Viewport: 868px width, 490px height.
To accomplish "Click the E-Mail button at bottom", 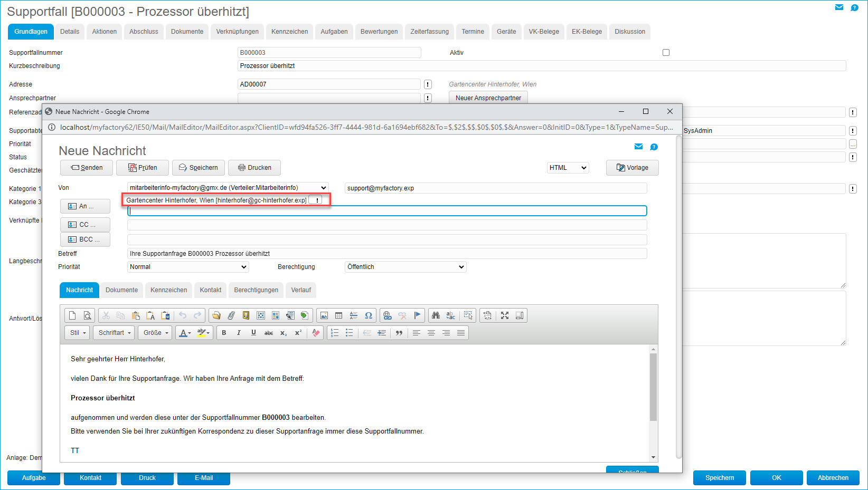I will coord(204,478).
